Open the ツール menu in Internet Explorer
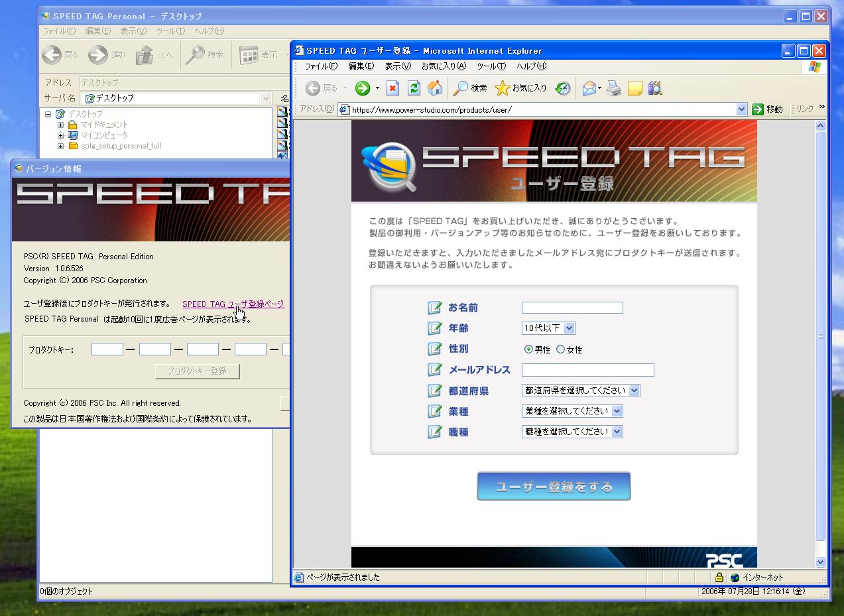The image size is (844, 616). tap(491, 66)
